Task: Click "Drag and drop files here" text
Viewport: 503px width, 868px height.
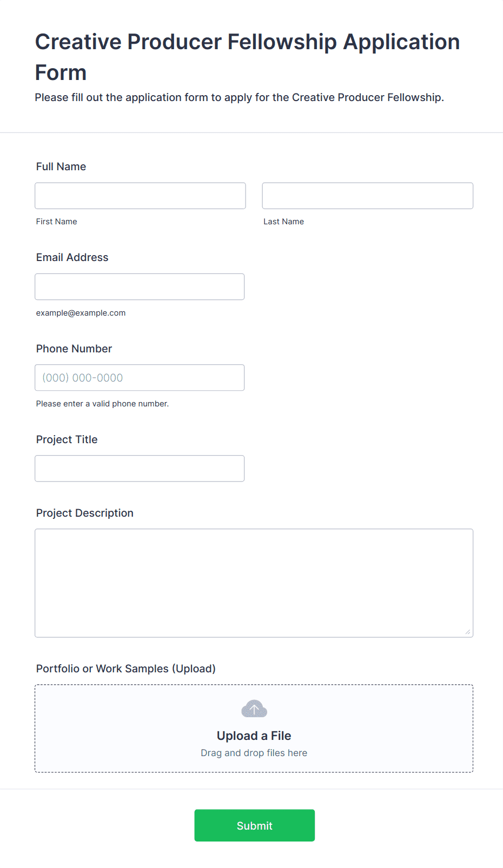Action: (x=254, y=753)
